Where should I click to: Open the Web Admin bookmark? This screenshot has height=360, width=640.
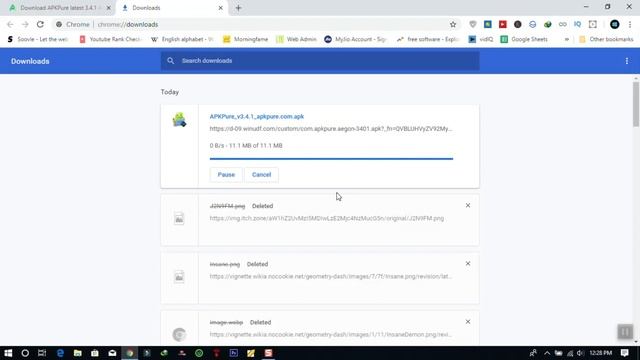pos(297,39)
